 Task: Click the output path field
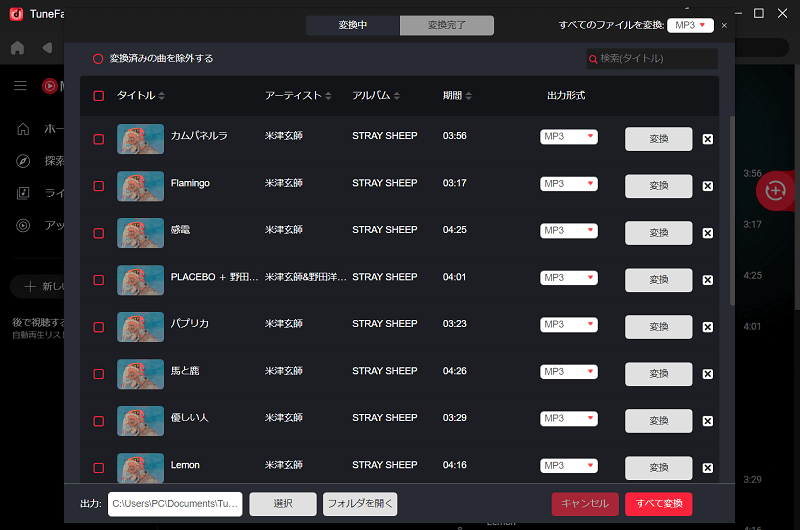coord(175,504)
